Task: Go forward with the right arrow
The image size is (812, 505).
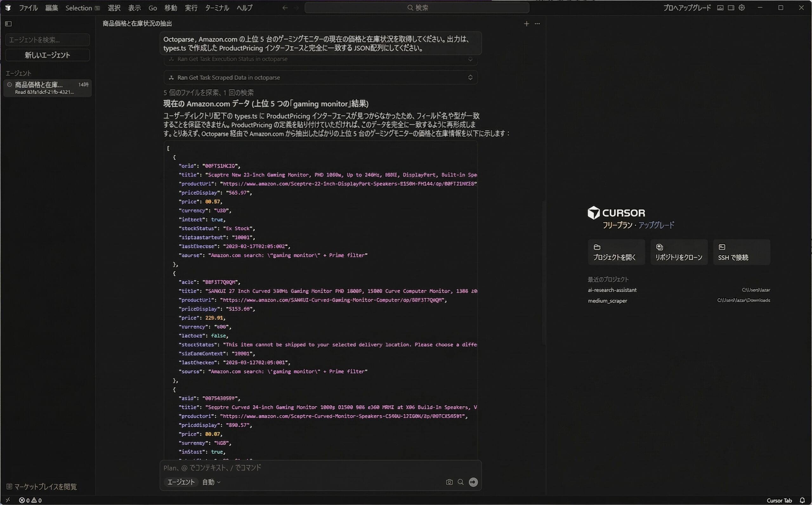Action: 296,8
